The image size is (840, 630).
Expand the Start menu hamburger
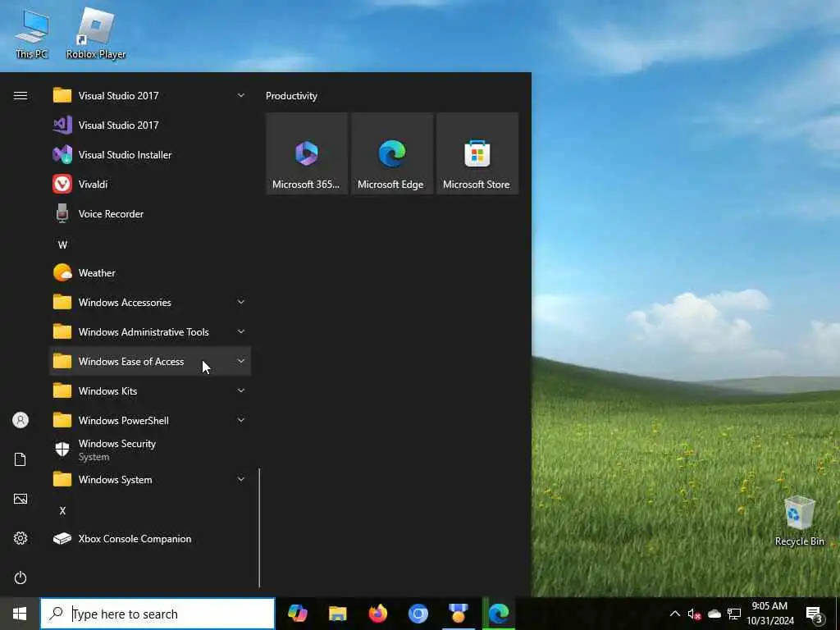pos(21,95)
